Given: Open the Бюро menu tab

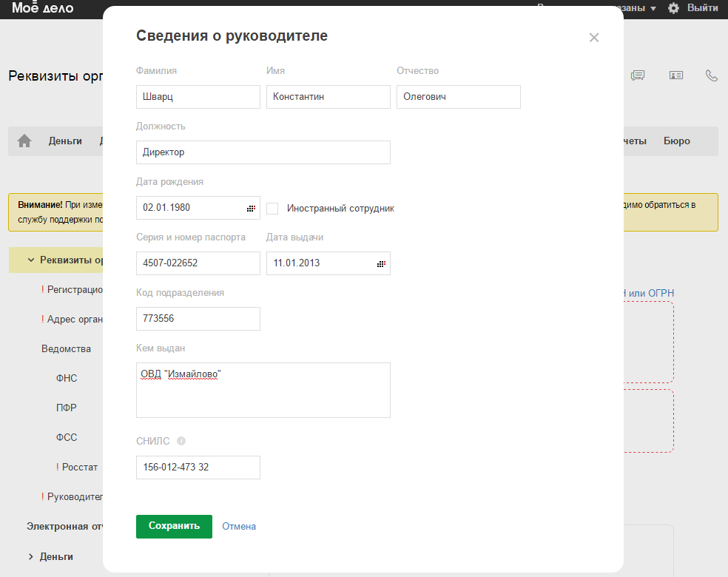Looking at the screenshot, I should pyautogui.click(x=676, y=141).
